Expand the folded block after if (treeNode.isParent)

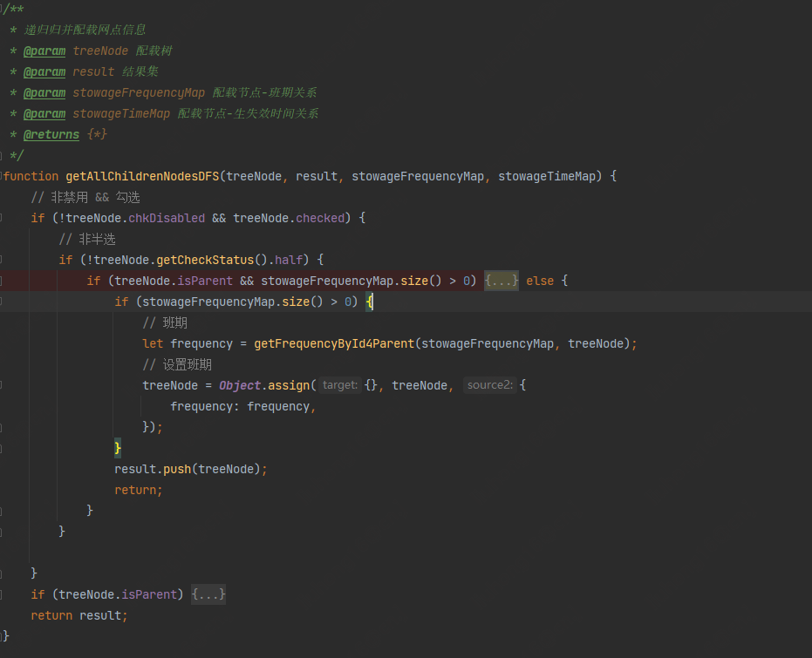point(208,594)
